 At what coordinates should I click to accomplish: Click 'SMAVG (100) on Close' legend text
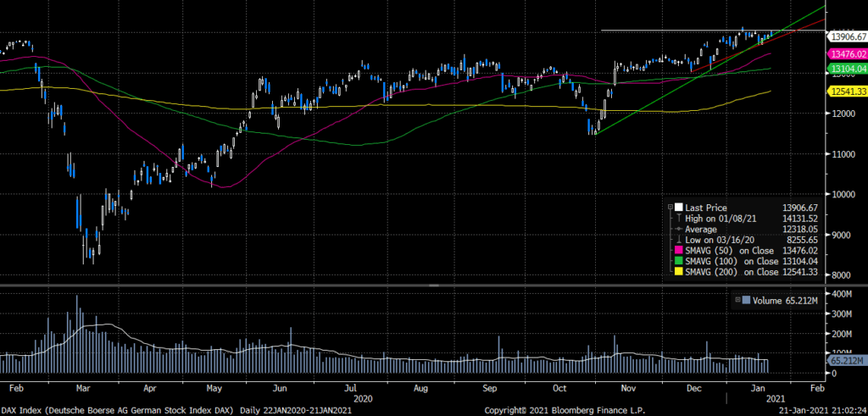point(732,261)
